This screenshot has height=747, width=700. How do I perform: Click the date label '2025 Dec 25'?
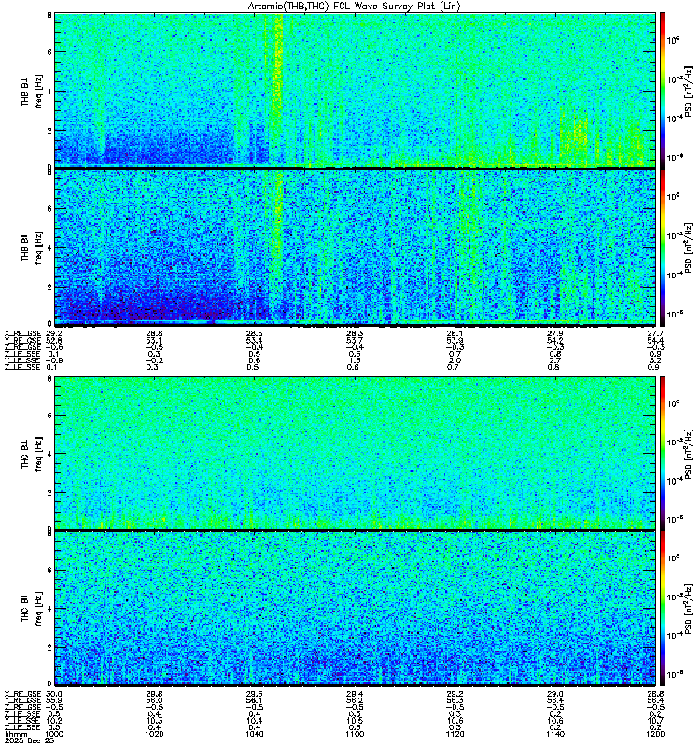pyautogui.click(x=29, y=740)
